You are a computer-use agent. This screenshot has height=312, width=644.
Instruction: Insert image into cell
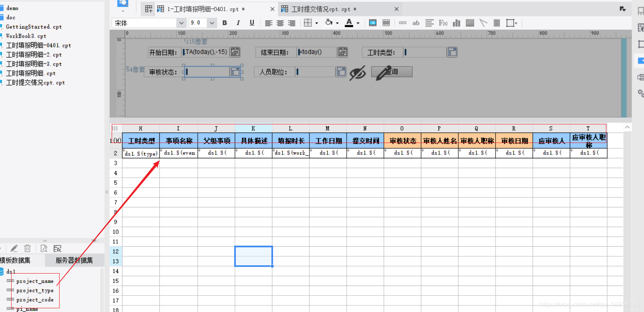click(x=470, y=23)
